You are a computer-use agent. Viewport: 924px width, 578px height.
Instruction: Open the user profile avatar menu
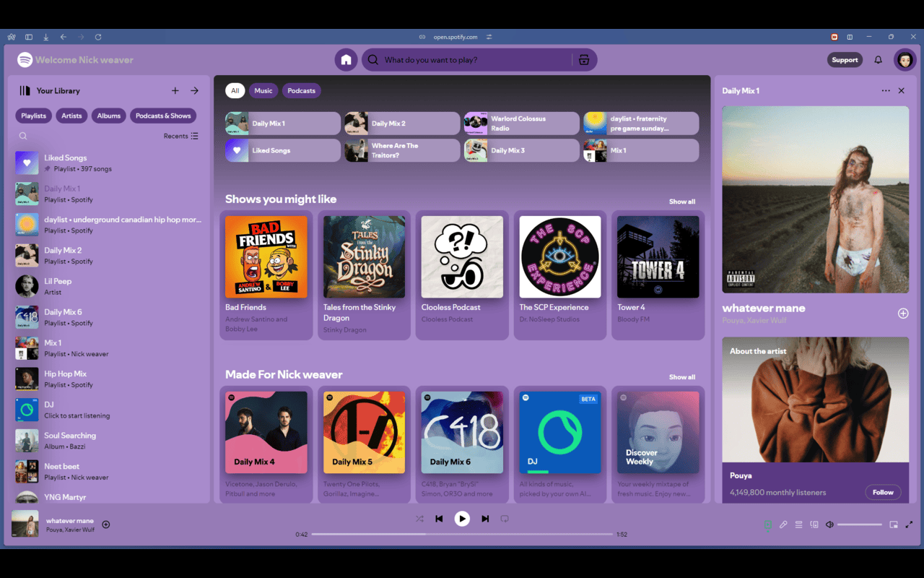tap(905, 60)
